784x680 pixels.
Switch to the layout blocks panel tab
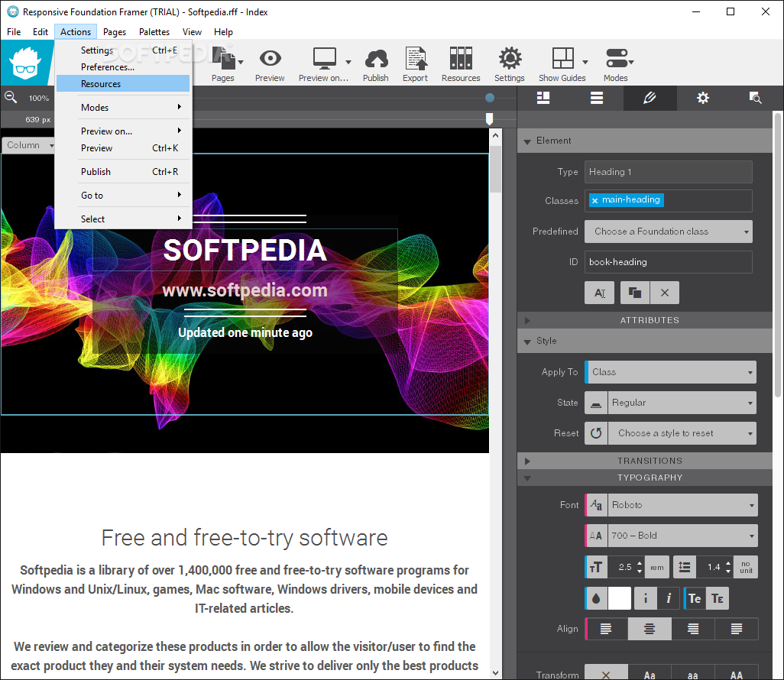[543, 98]
